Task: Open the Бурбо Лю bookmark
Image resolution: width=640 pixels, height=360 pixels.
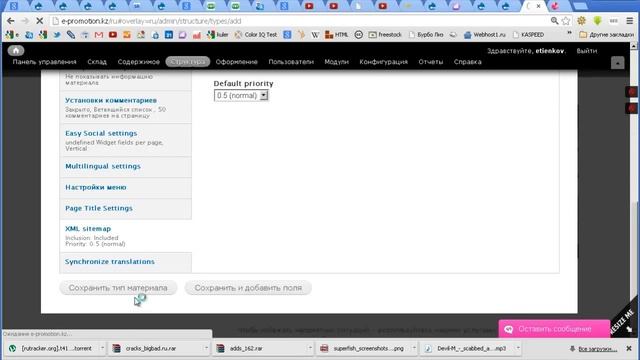Action: pos(426,35)
